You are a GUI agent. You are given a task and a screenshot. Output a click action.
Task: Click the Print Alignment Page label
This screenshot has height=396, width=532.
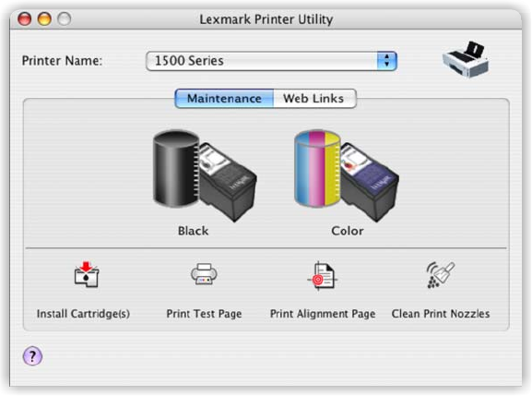[323, 314]
